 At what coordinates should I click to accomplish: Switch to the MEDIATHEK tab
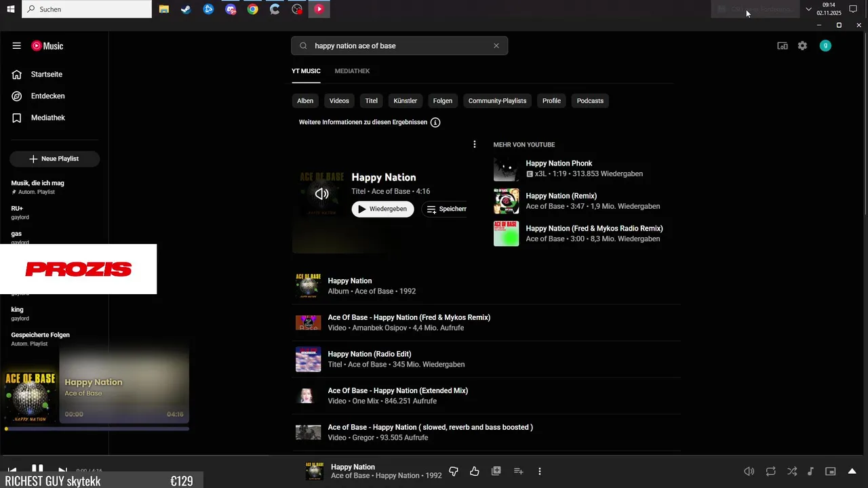coord(352,71)
